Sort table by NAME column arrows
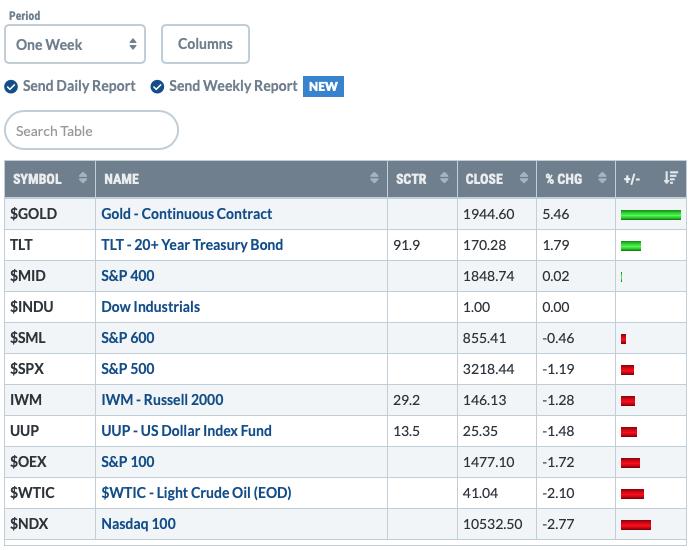Viewport: 693px width, 550px height. [374, 178]
